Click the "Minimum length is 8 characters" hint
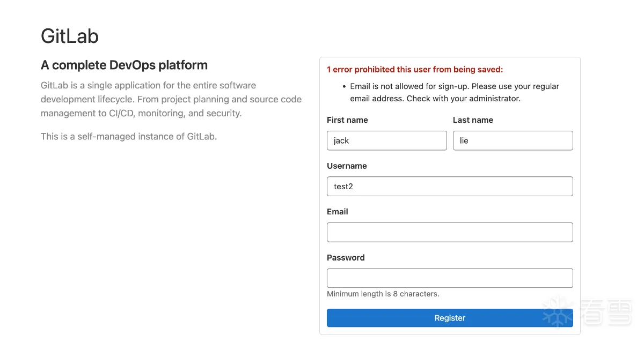Screen dimensions: 644x342 tap(383, 294)
